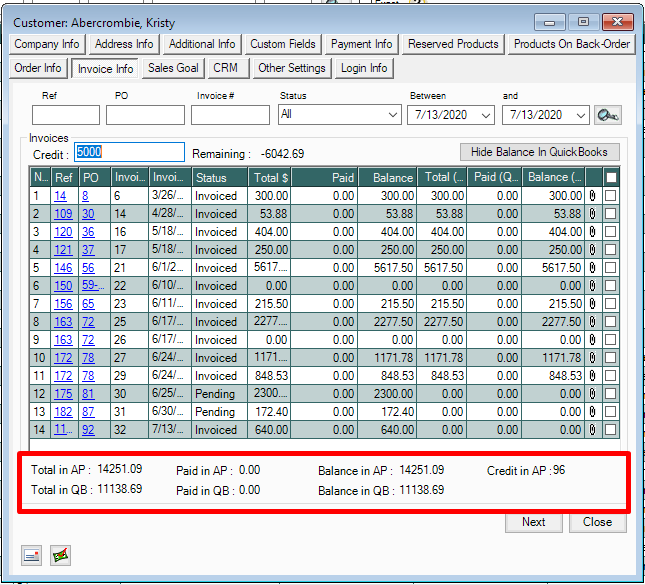
Task: Open the paperclip attachment for row 12
Action: (x=593, y=394)
